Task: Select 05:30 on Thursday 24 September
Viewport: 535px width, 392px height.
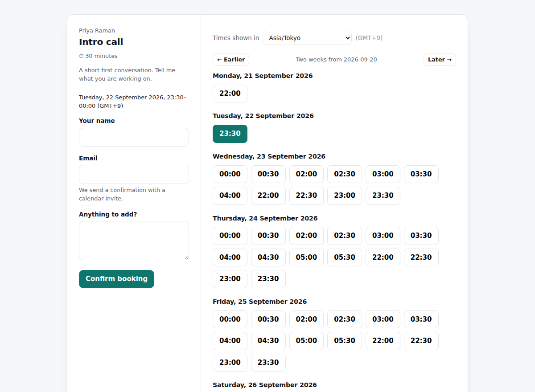Action: pyautogui.click(x=345, y=257)
